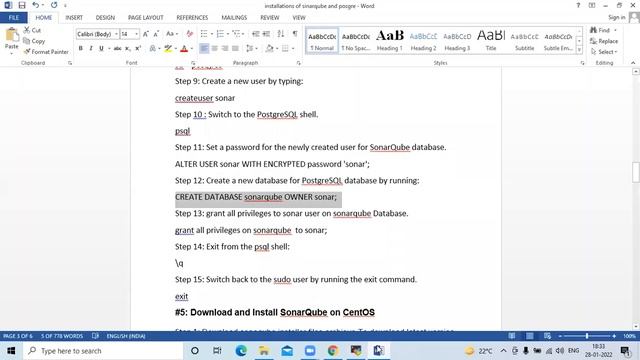Apply strikethrough formatting

tap(118, 49)
